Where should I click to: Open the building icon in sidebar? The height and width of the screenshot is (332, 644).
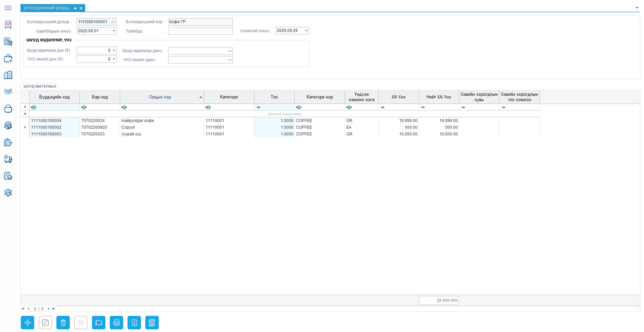8,75
